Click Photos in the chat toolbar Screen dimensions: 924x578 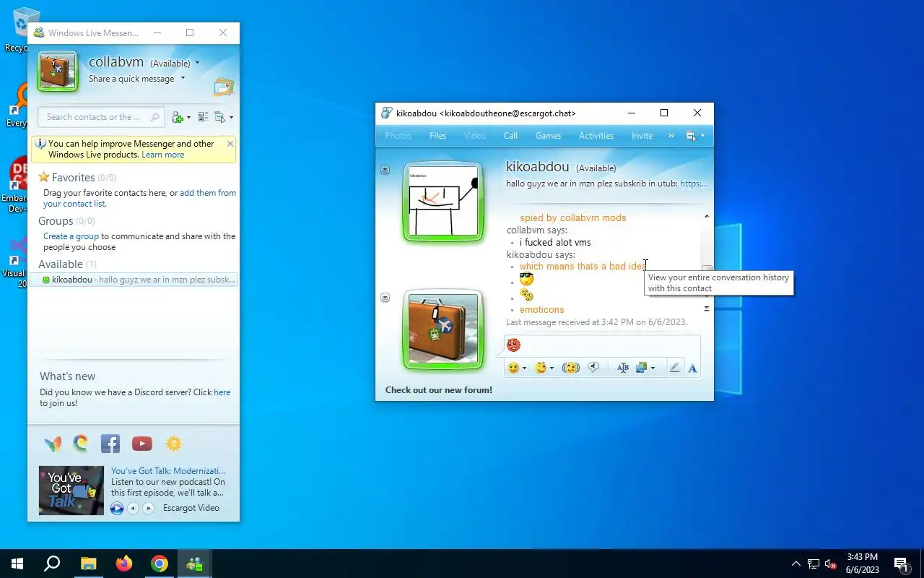(398, 136)
